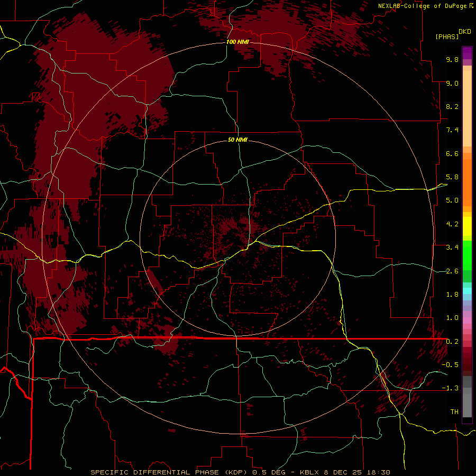Click the 7.4 legend value

(452, 130)
